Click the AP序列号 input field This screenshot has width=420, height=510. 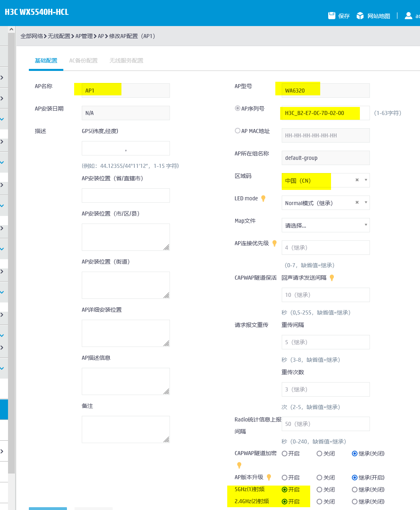pyautogui.click(x=326, y=113)
